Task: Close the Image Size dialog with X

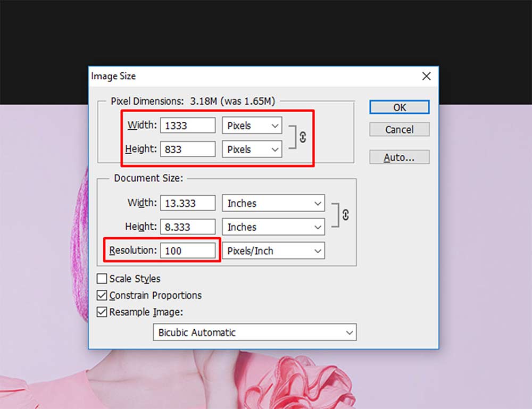Action: click(426, 76)
